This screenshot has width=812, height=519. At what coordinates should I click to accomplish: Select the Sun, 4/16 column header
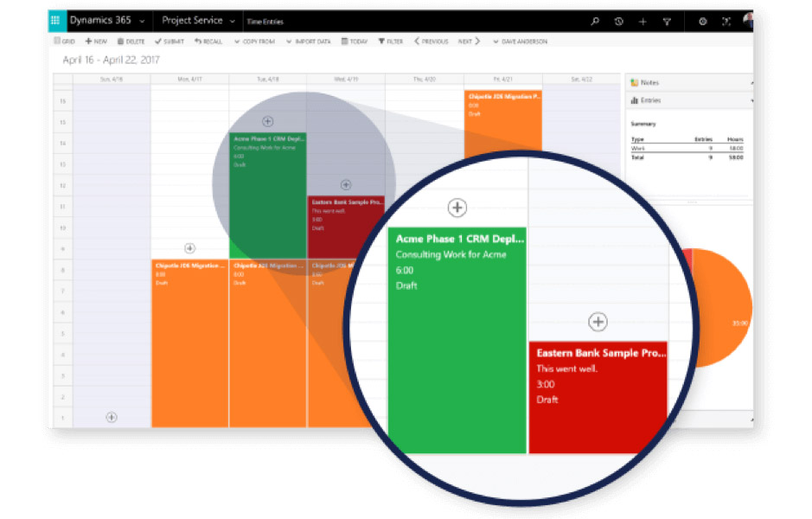coord(112,80)
